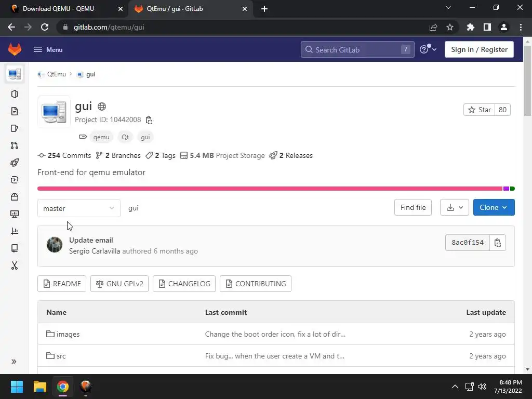
Task: Reload the page
Action: (x=45, y=27)
